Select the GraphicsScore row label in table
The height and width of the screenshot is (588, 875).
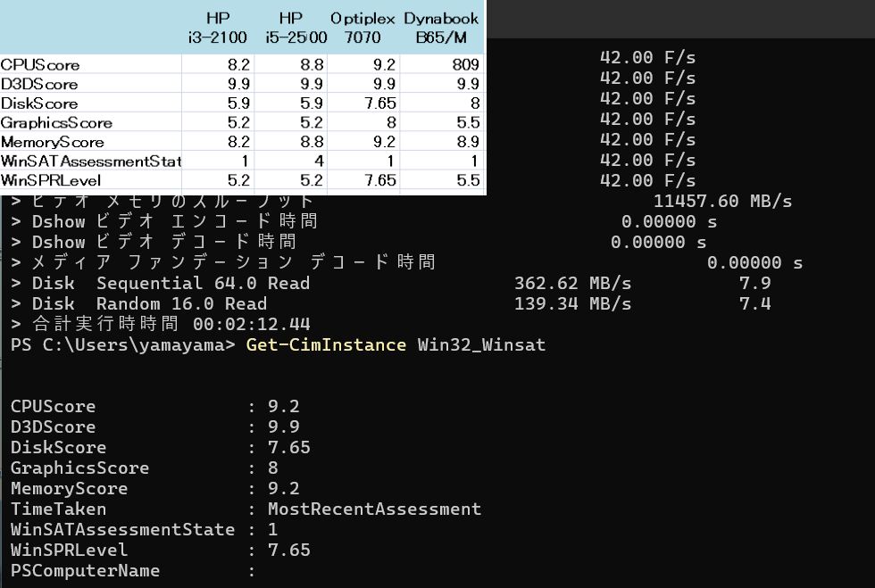coord(56,122)
